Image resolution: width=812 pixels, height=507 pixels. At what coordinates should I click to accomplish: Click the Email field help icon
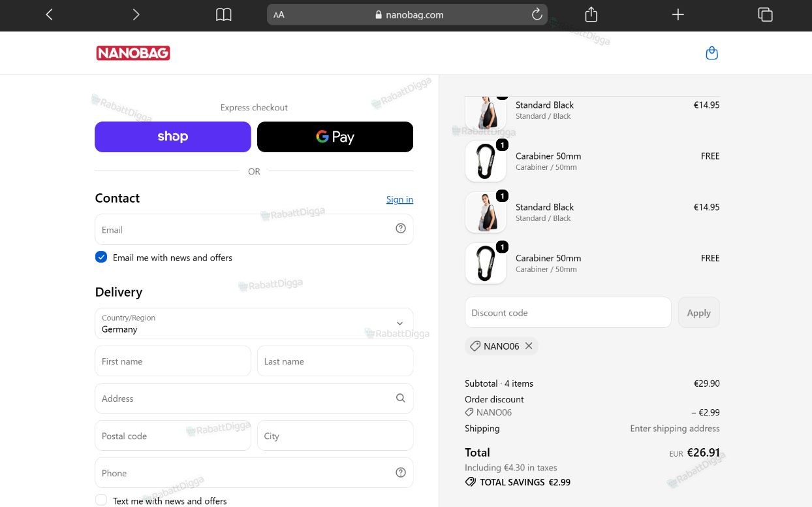point(401,229)
